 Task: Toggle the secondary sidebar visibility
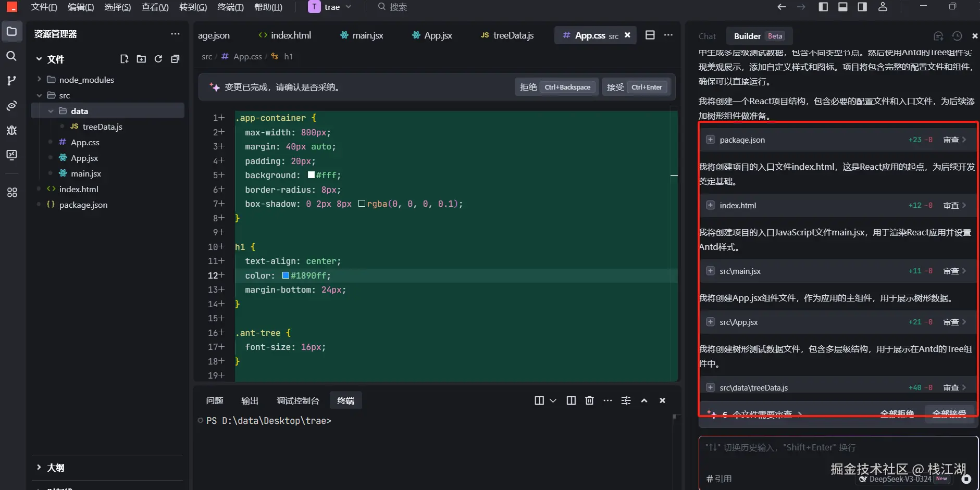pos(863,7)
